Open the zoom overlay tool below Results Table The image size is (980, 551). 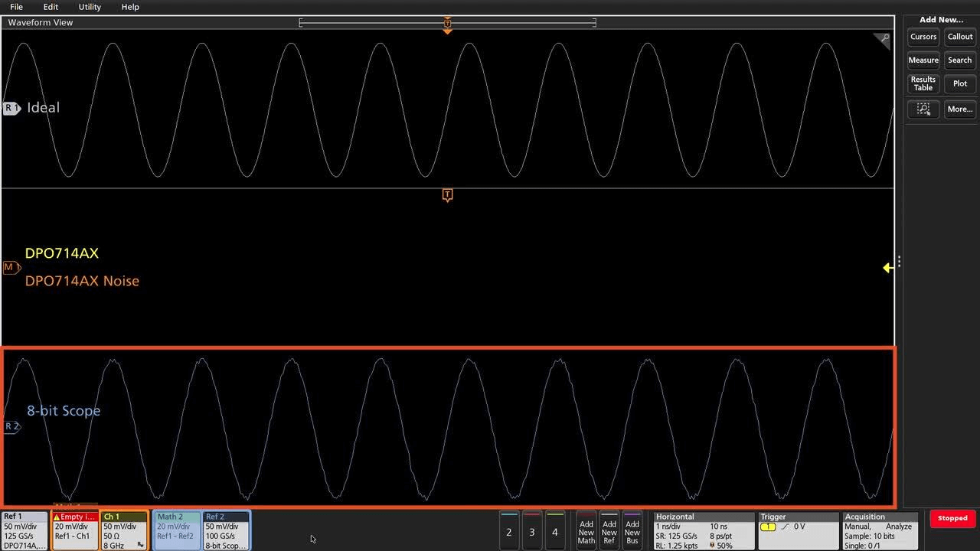pyautogui.click(x=923, y=109)
